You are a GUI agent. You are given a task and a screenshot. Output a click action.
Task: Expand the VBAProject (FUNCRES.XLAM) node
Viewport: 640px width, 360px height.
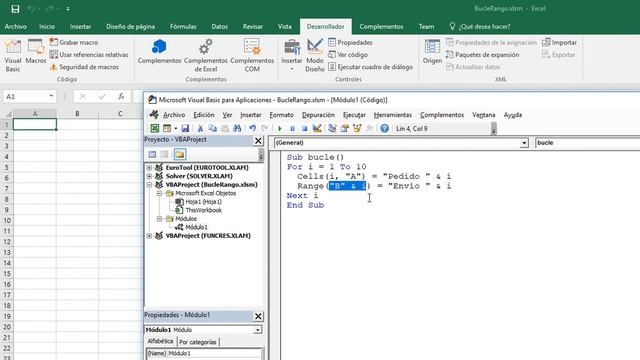(x=149, y=236)
